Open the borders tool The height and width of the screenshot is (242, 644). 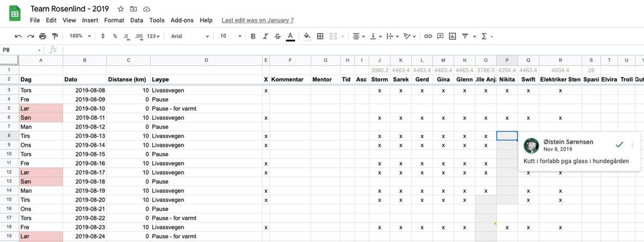pos(320,36)
